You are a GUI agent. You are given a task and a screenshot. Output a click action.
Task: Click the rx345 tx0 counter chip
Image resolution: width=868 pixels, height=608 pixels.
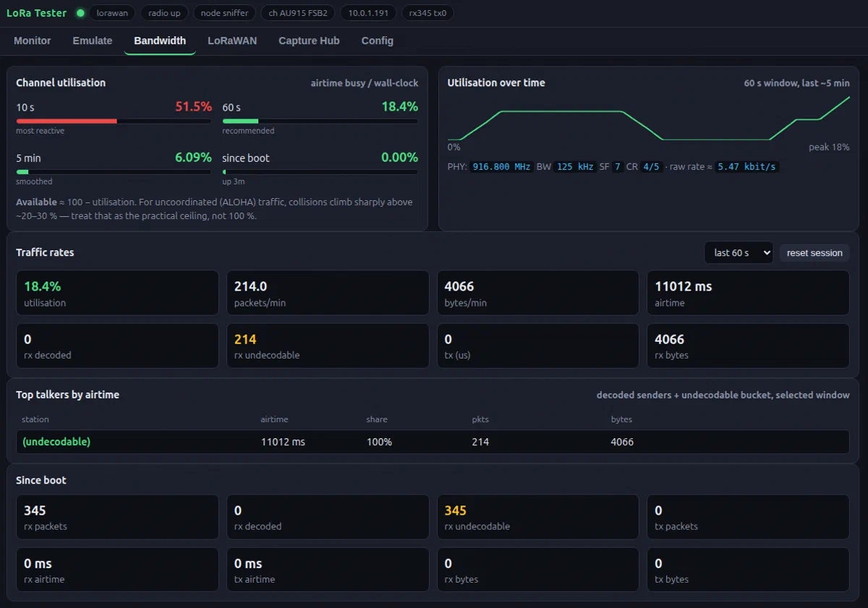click(427, 13)
